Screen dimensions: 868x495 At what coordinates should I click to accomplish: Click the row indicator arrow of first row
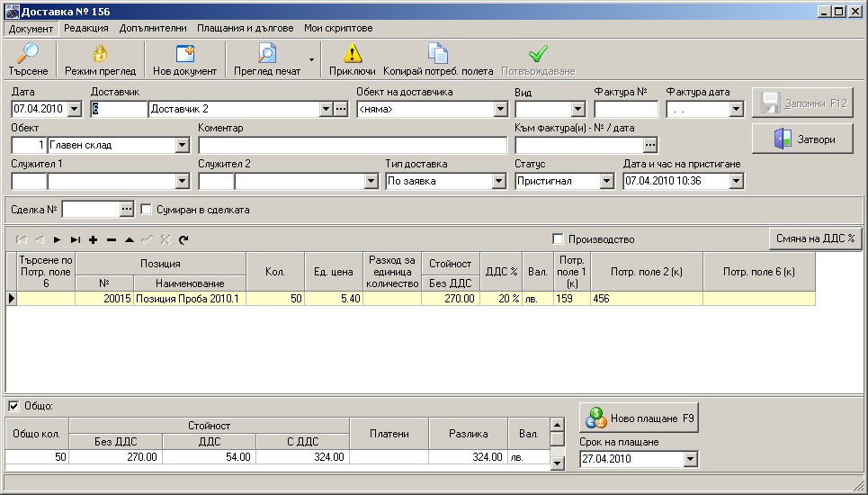click(12, 299)
